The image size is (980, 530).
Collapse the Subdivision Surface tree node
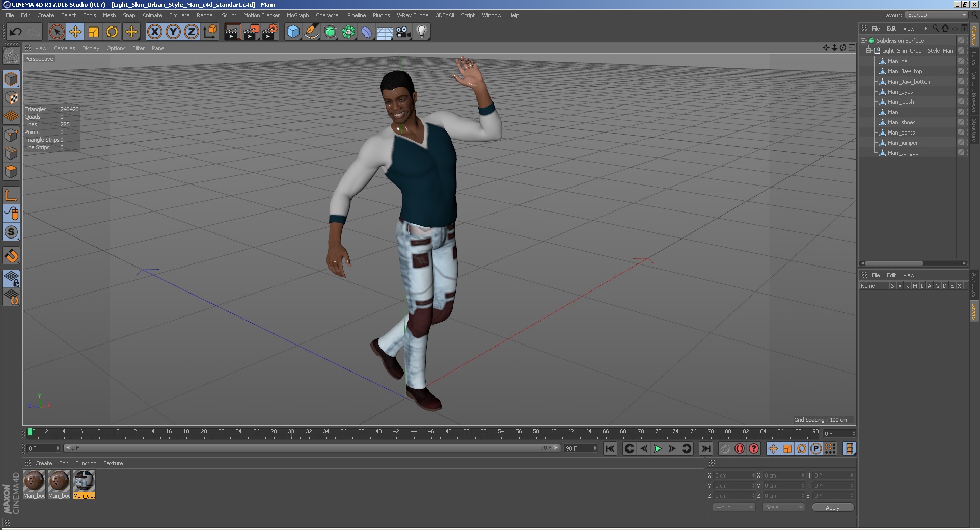pyautogui.click(x=863, y=41)
